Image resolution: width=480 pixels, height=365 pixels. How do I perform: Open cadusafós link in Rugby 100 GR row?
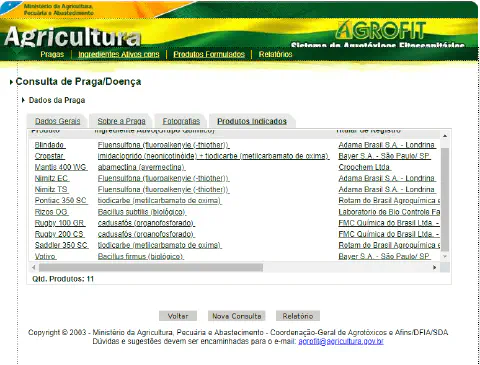click(146, 223)
